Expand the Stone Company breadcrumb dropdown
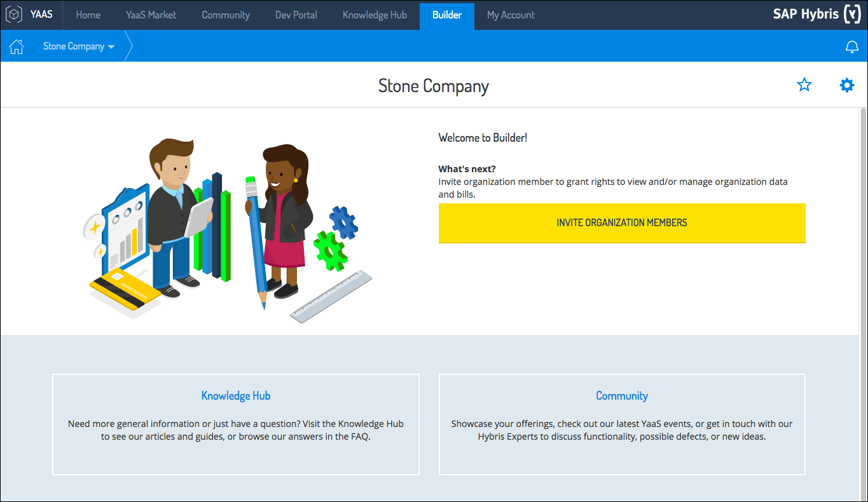The image size is (868, 502). click(79, 46)
